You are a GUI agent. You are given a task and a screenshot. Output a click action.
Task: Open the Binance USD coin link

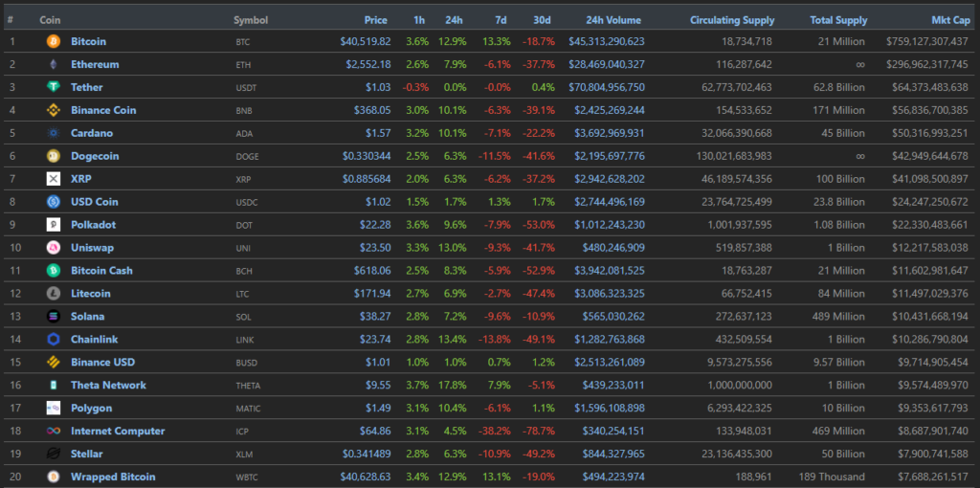pos(102,363)
